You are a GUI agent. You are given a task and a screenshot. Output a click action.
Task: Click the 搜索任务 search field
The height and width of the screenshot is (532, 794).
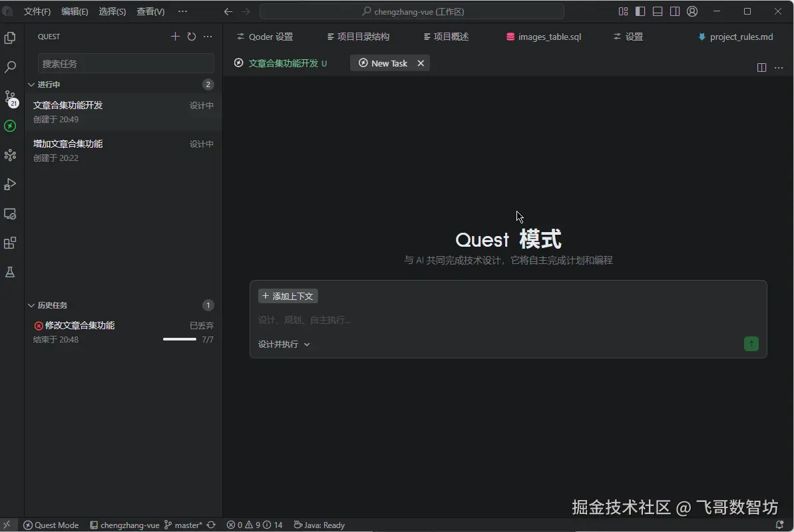[126, 64]
